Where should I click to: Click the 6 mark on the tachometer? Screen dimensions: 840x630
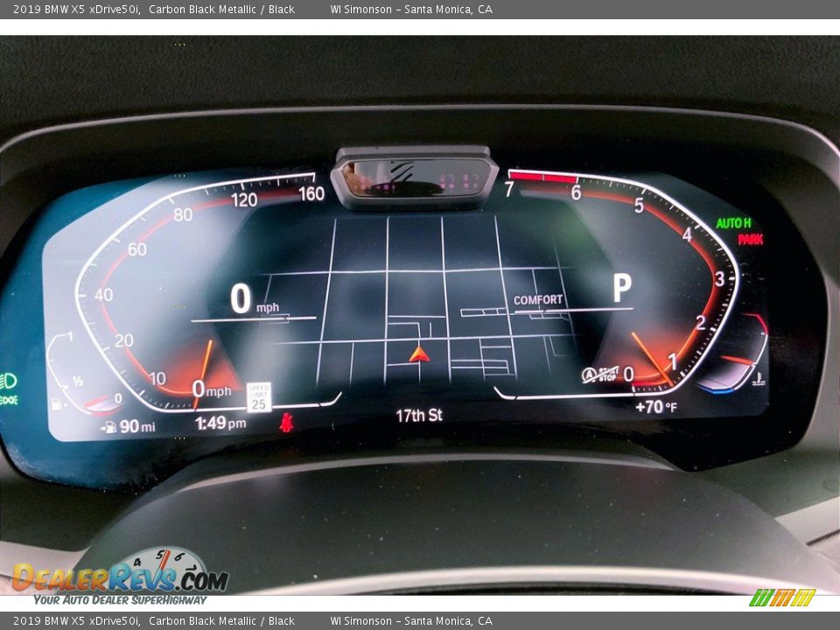pyautogui.click(x=576, y=192)
